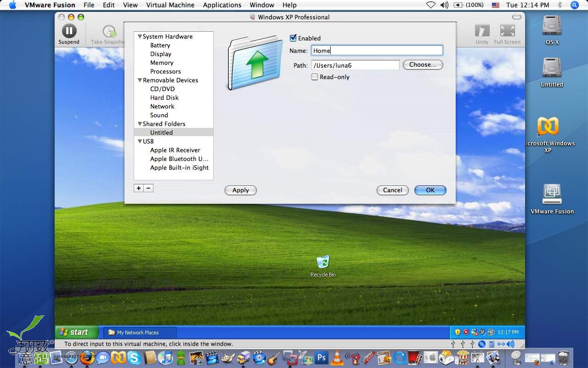This screenshot has width=588, height=368.
Task: Click OK to confirm settings
Action: coord(430,190)
